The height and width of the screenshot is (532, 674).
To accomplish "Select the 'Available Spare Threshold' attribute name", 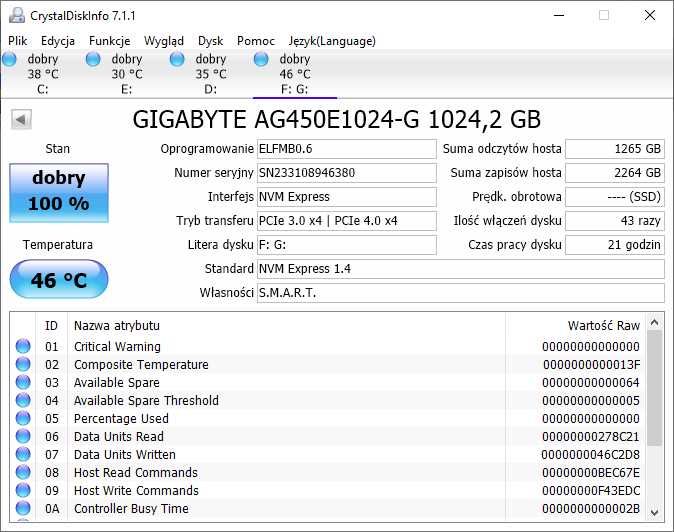I will click(x=146, y=401).
